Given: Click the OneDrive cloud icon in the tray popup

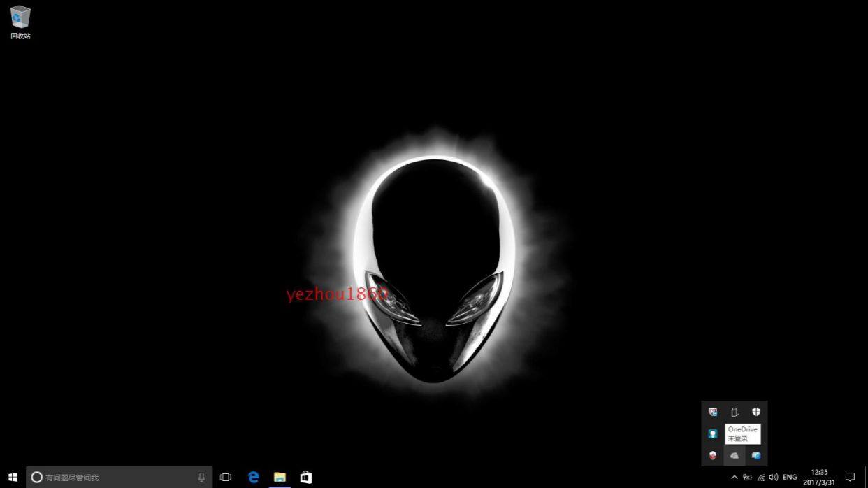Looking at the screenshot, I should point(735,455).
